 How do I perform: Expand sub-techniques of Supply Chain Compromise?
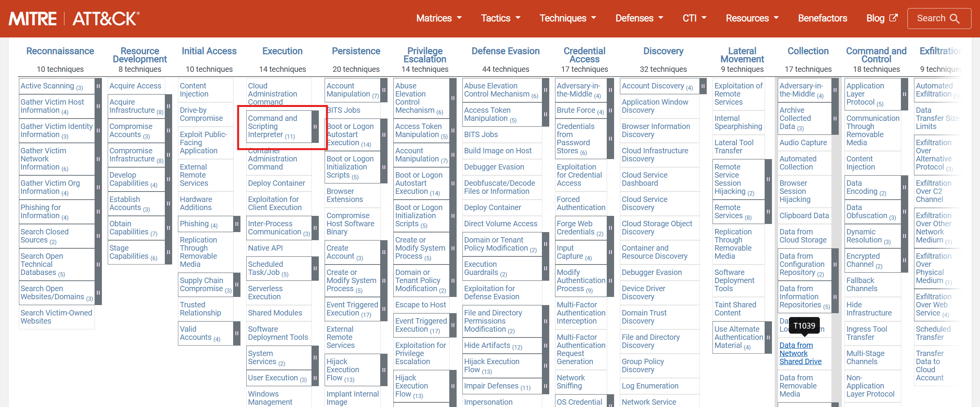[237, 285]
